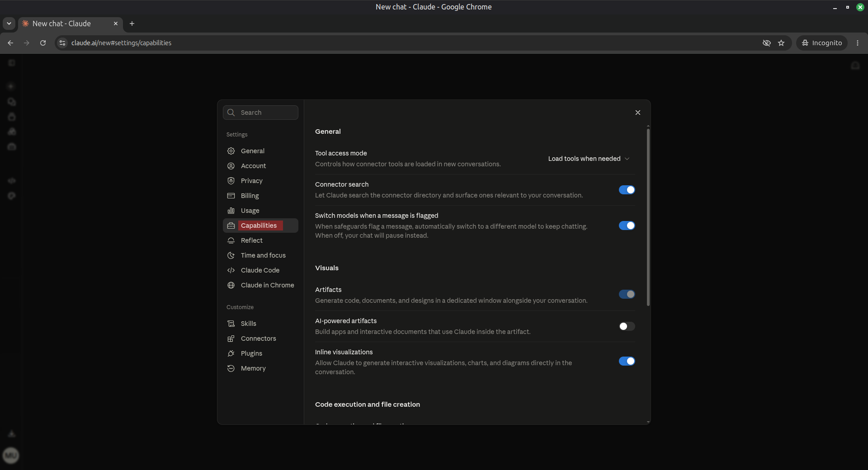This screenshot has width=868, height=470.
Task: Open General settings gear icon
Action: (231, 151)
